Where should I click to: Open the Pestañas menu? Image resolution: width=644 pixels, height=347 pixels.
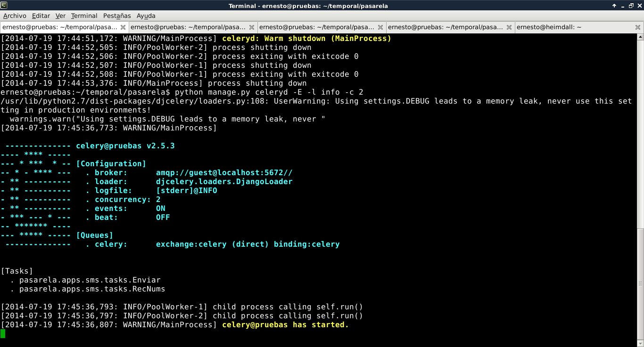click(117, 16)
